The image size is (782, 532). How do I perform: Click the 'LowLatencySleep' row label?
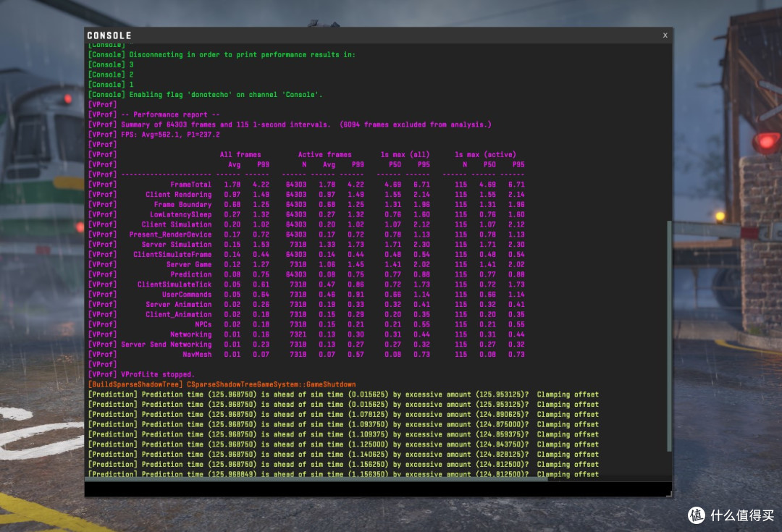[x=180, y=214]
